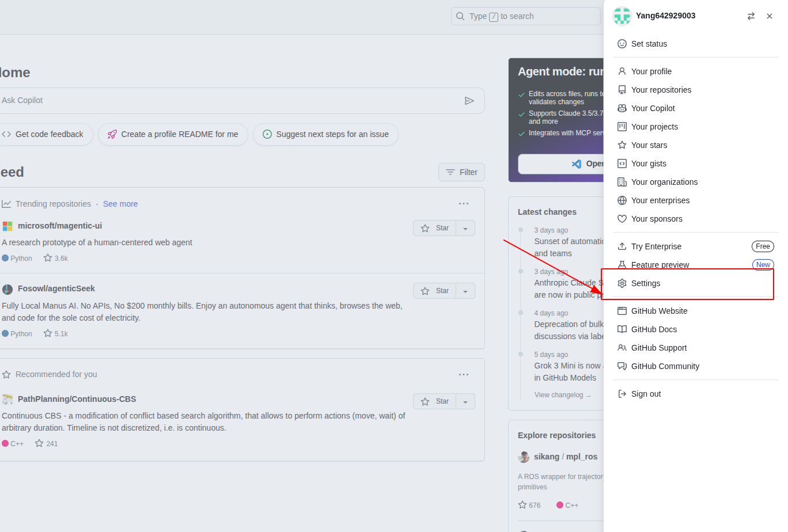Image resolution: width=788 pixels, height=532 pixels.
Task: Click View changelog link
Action: coord(562,395)
